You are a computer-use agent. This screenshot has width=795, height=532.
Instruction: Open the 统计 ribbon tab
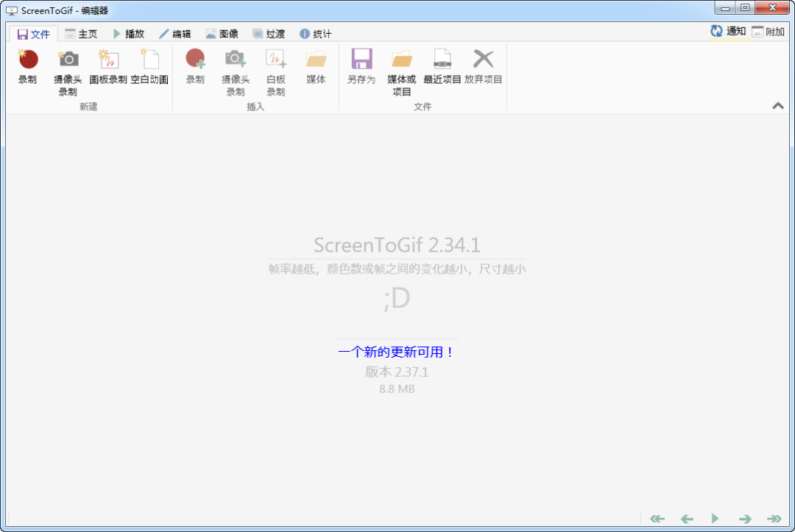(315, 34)
